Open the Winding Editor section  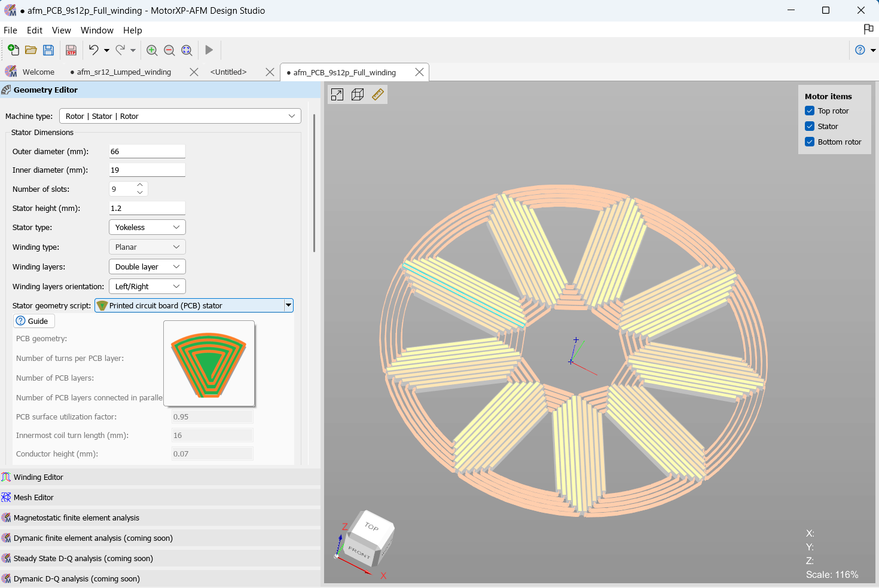pos(38,477)
